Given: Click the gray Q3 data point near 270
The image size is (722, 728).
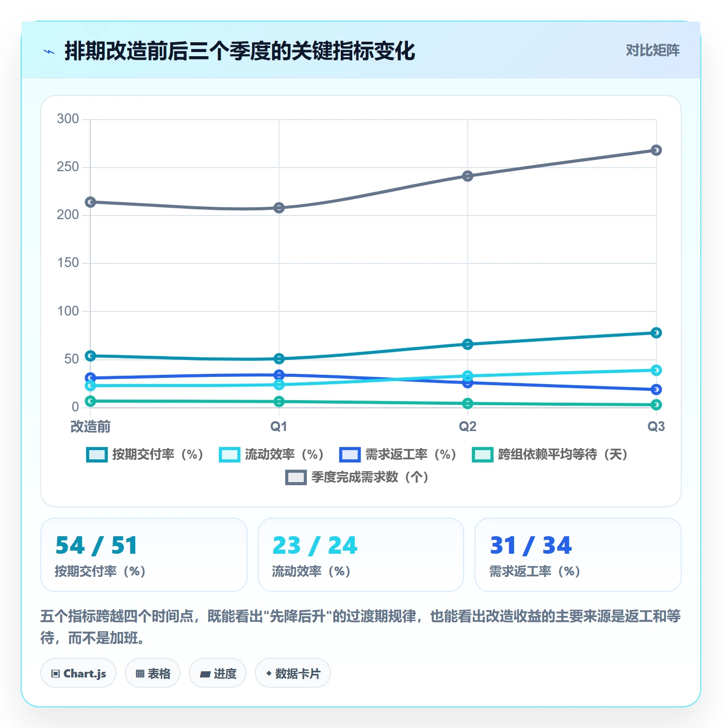Looking at the screenshot, I should coord(656,150).
